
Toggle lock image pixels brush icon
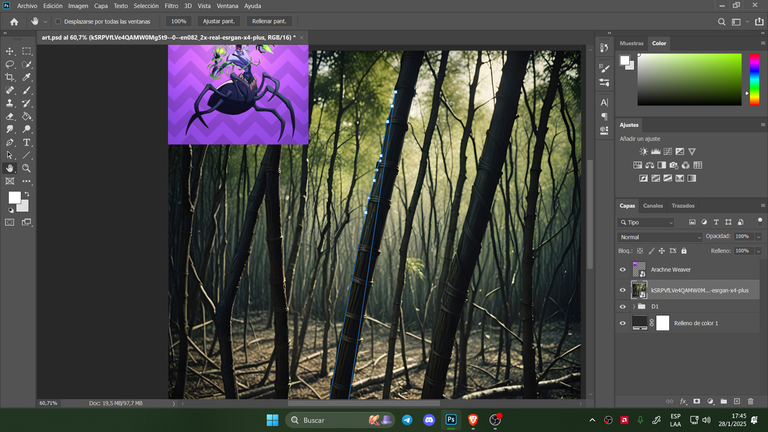[x=651, y=251]
